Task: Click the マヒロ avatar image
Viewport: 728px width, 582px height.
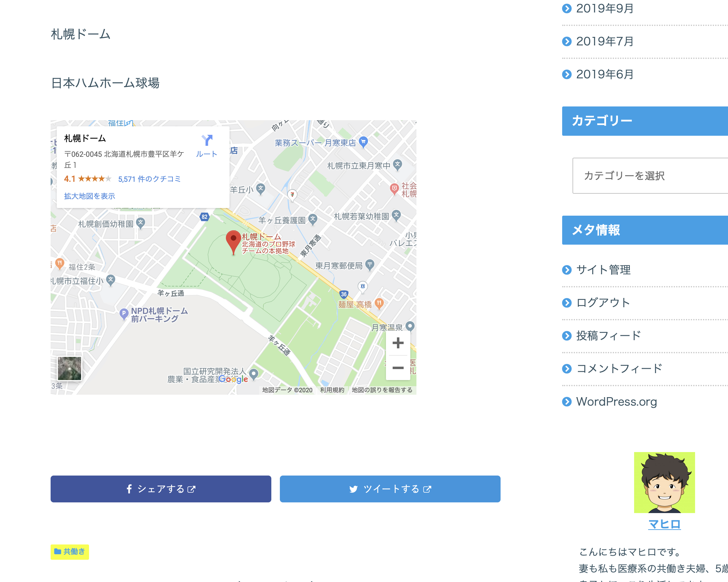Action: point(664,482)
